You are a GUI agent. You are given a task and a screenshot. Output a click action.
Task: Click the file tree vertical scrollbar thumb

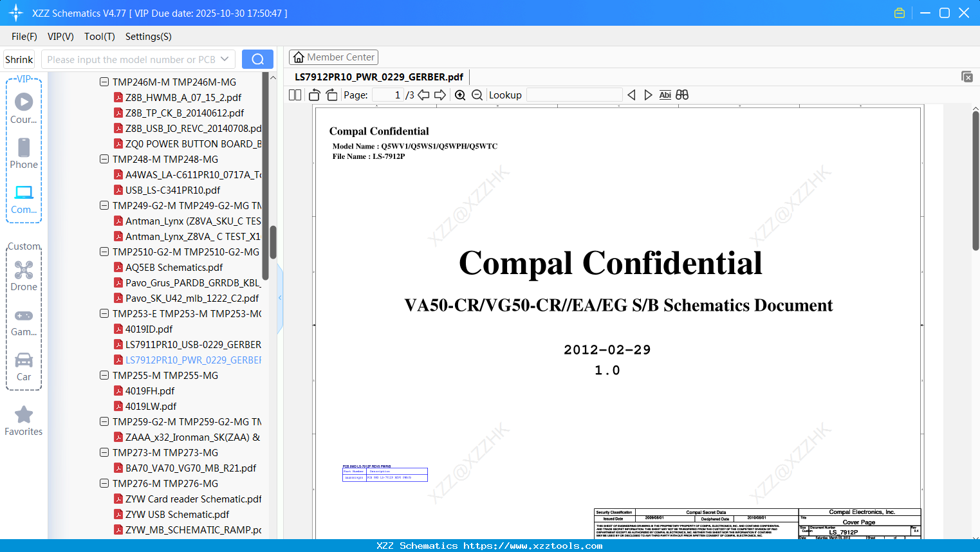pyautogui.click(x=273, y=241)
